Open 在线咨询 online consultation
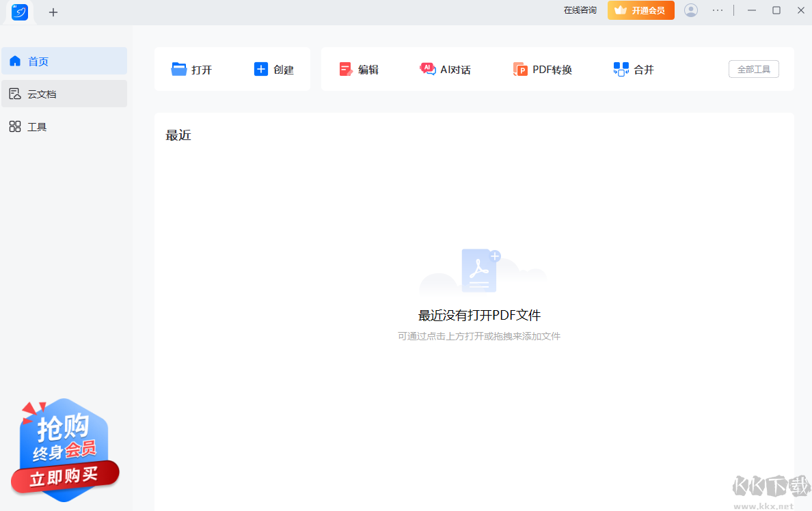This screenshot has width=812, height=511. click(x=580, y=10)
